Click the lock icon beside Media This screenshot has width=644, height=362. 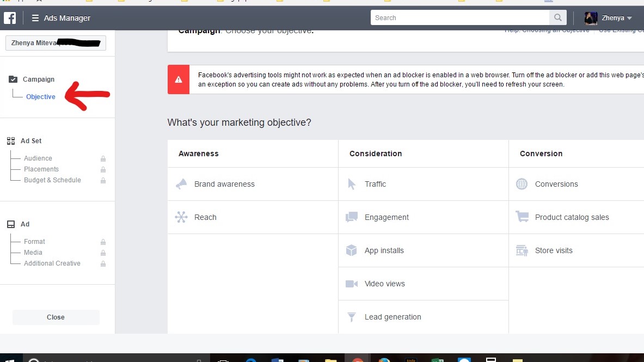click(x=103, y=253)
